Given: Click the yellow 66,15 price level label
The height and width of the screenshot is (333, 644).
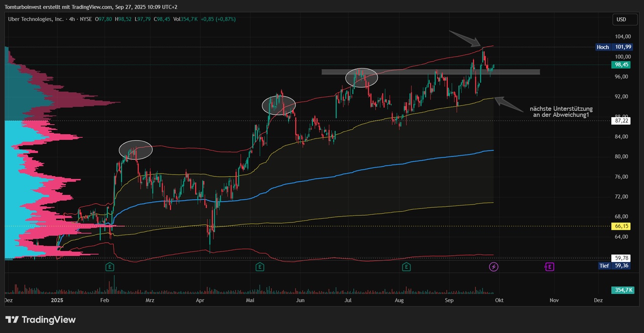Looking at the screenshot, I should click(x=621, y=226).
